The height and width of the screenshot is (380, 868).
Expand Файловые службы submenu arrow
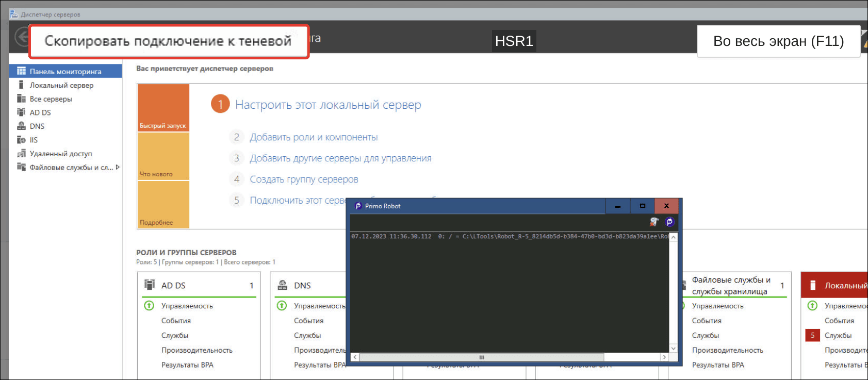(x=118, y=167)
